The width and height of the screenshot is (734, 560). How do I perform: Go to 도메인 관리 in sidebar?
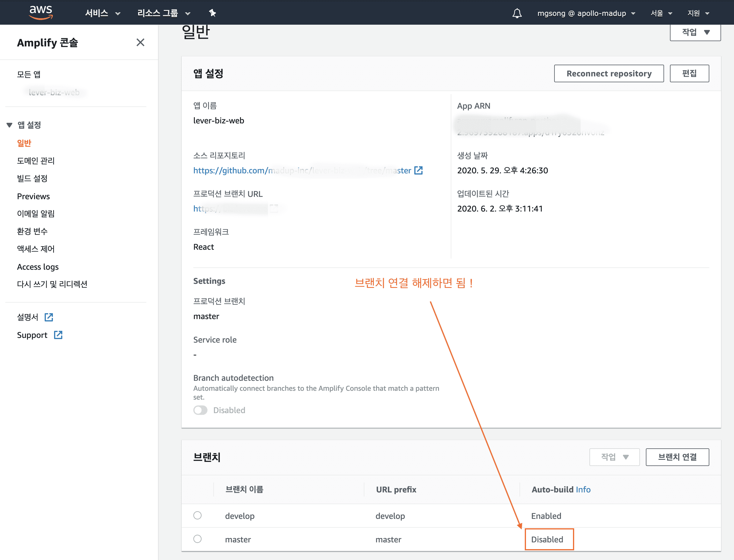click(x=36, y=161)
